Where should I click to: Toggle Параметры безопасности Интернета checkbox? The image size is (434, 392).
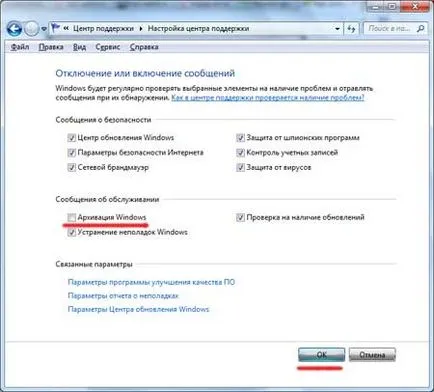[x=72, y=153]
